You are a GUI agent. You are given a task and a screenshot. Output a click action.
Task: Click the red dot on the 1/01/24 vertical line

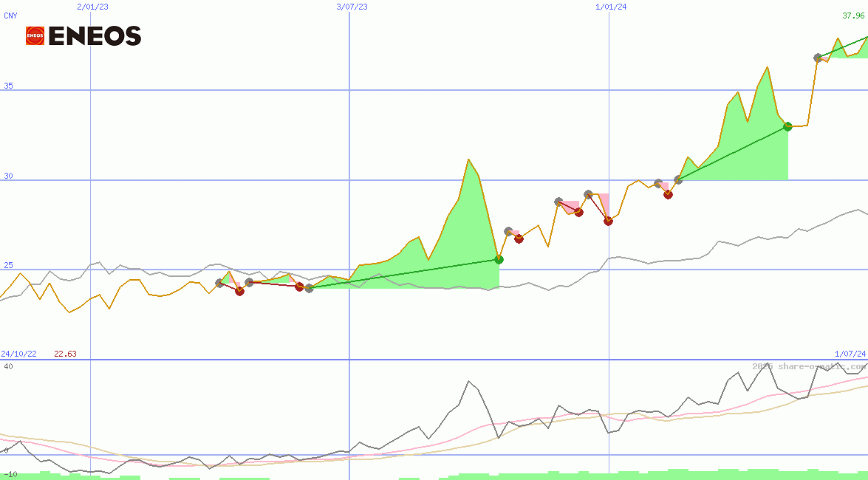coord(608,221)
